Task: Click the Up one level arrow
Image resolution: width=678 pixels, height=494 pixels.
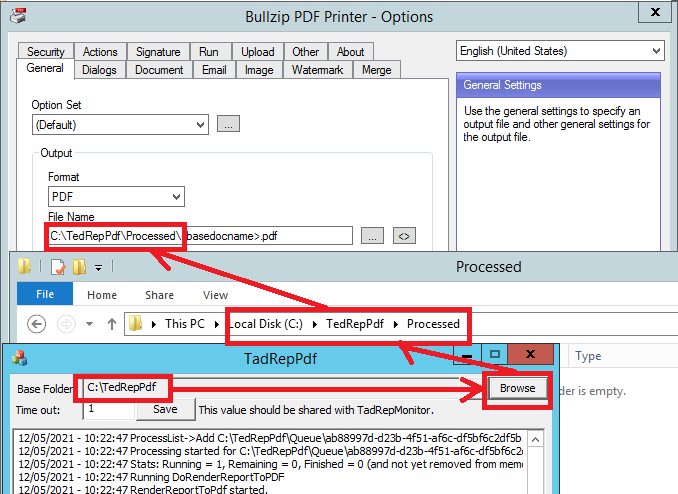Action: (x=112, y=324)
